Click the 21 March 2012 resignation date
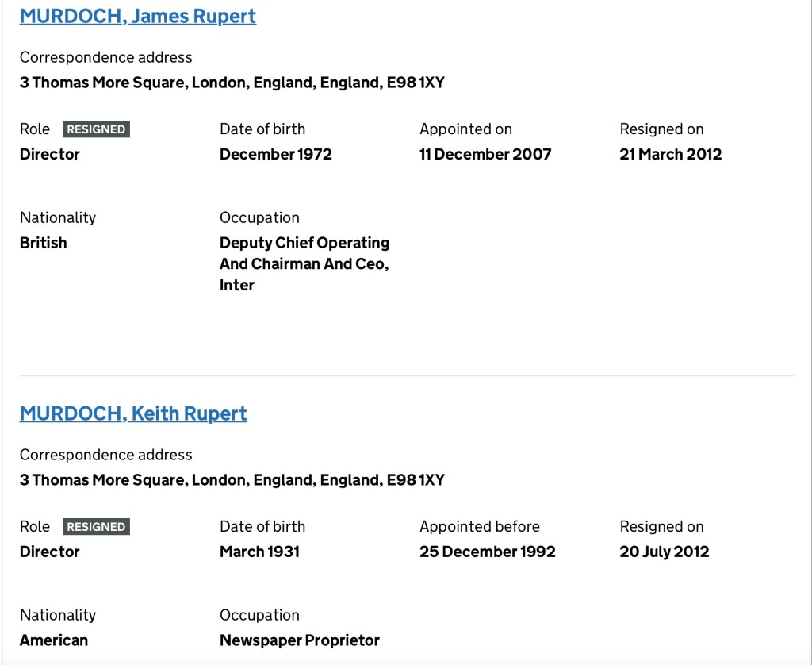Viewport: 812px width, 665px height. 670,154
